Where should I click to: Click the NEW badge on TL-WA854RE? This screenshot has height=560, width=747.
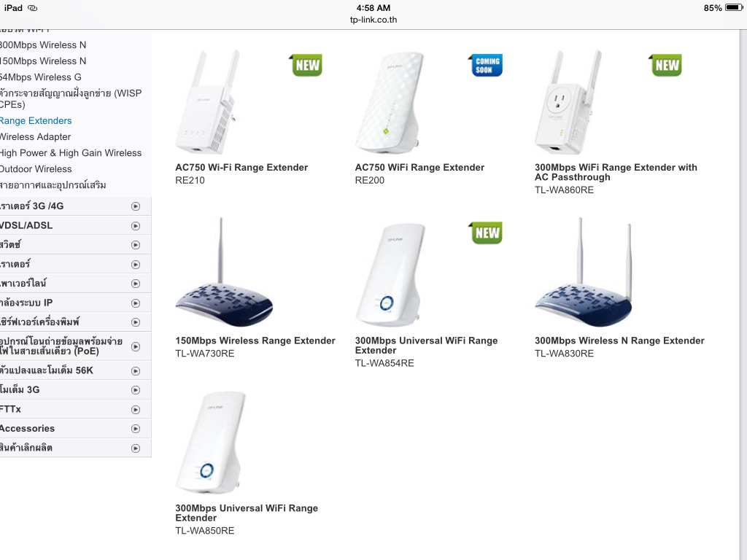click(485, 233)
